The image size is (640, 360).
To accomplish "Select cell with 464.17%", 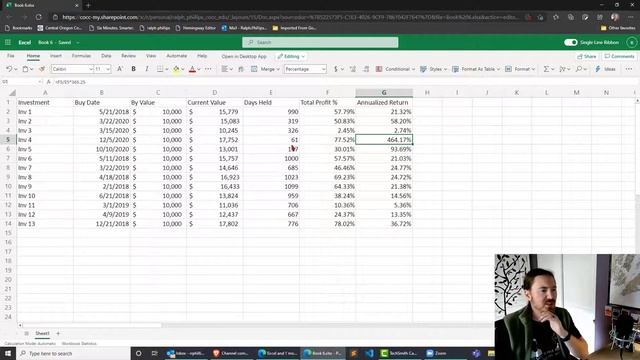I will [x=384, y=140].
